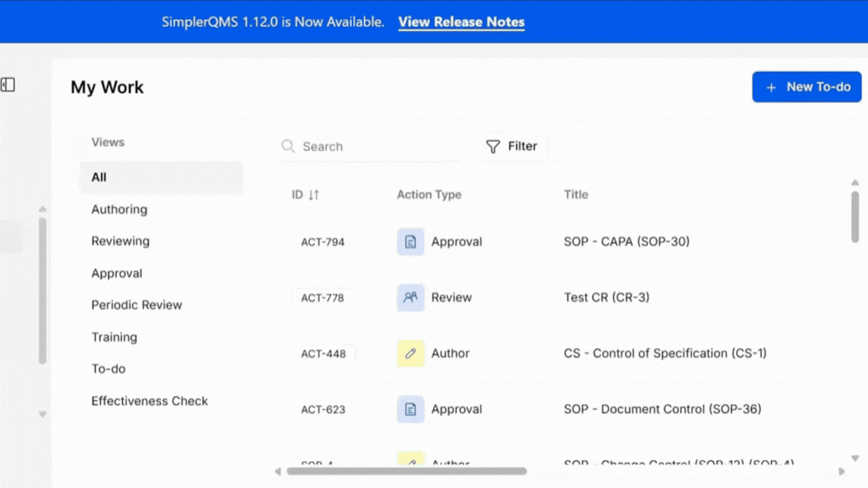The image size is (868, 488).
Task: Open CS - Control of Specification (CS-1)
Action: tap(665, 353)
